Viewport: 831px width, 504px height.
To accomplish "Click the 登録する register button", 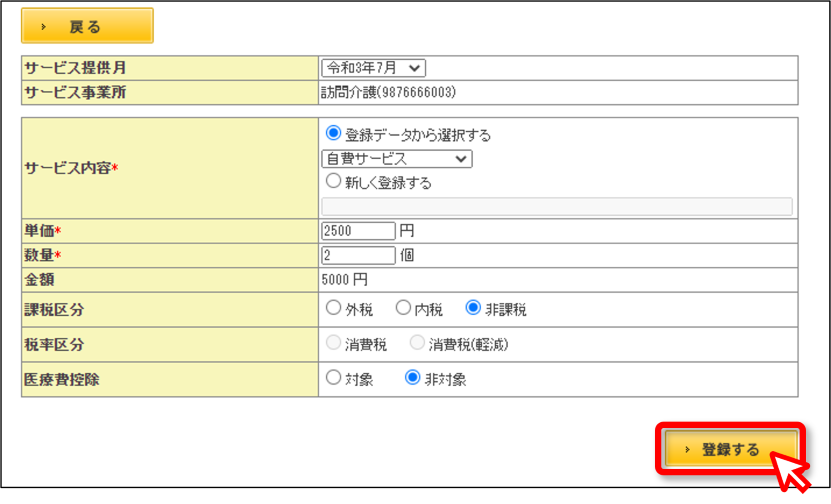I will click(x=731, y=449).
